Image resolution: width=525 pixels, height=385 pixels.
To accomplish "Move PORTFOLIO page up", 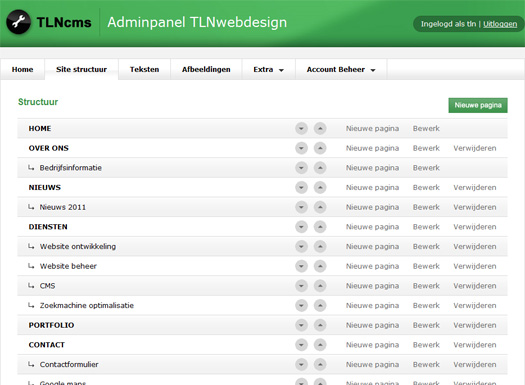I will 320,325.
